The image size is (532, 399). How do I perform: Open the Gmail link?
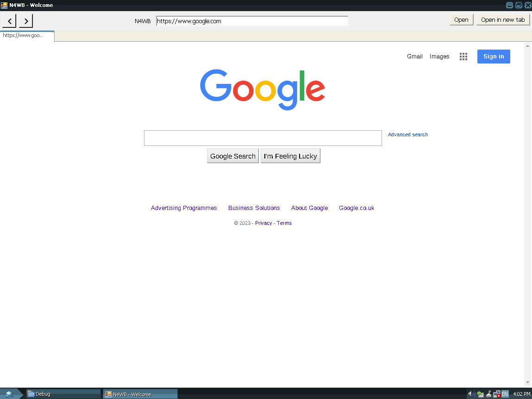414,57
